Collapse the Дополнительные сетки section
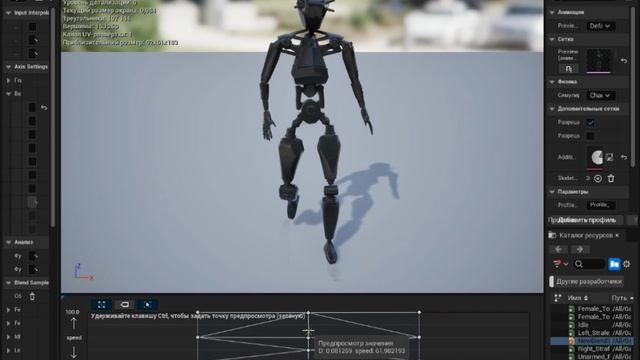Screen dimensions: 640x360 tap(552, 109)
